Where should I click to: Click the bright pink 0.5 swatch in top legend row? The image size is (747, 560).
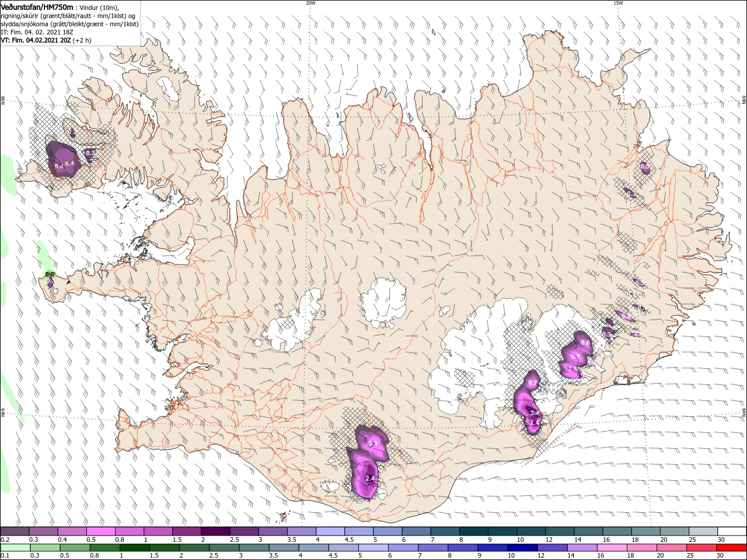coord(100,531)
